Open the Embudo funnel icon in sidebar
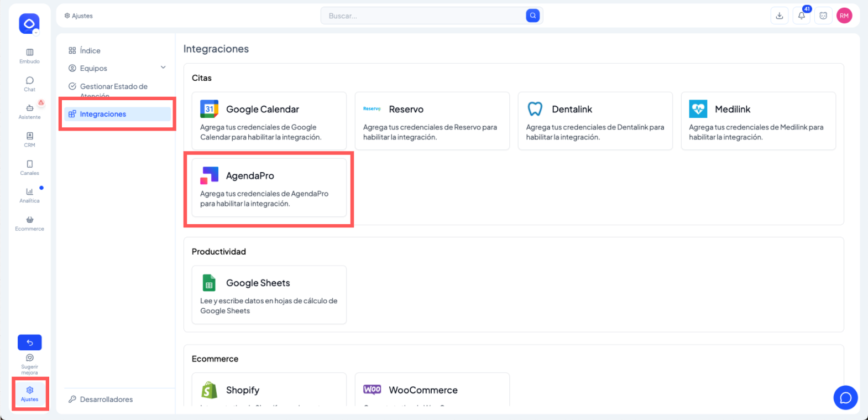 30,53
